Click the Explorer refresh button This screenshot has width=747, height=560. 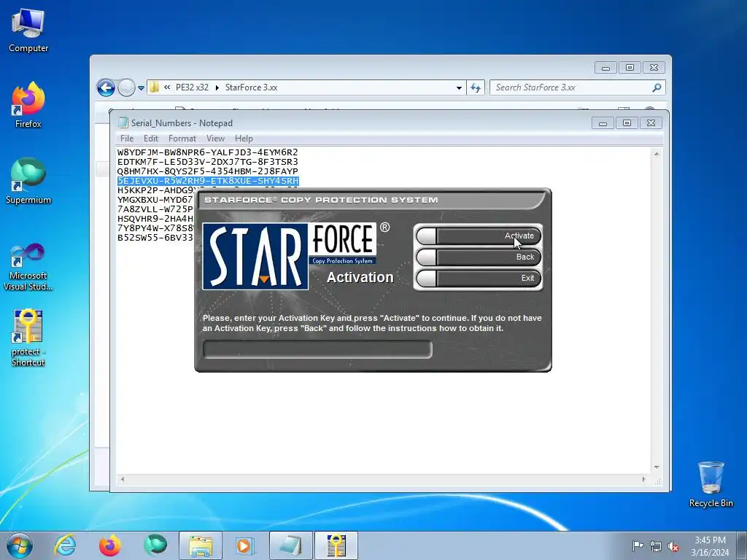(x=476, y=87)
